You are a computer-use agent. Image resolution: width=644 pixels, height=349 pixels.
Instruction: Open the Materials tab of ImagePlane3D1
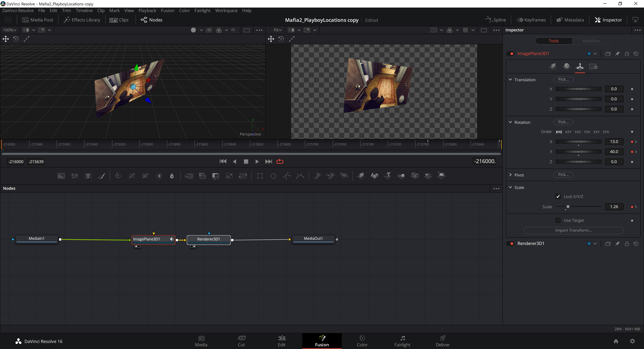(567, 66)
